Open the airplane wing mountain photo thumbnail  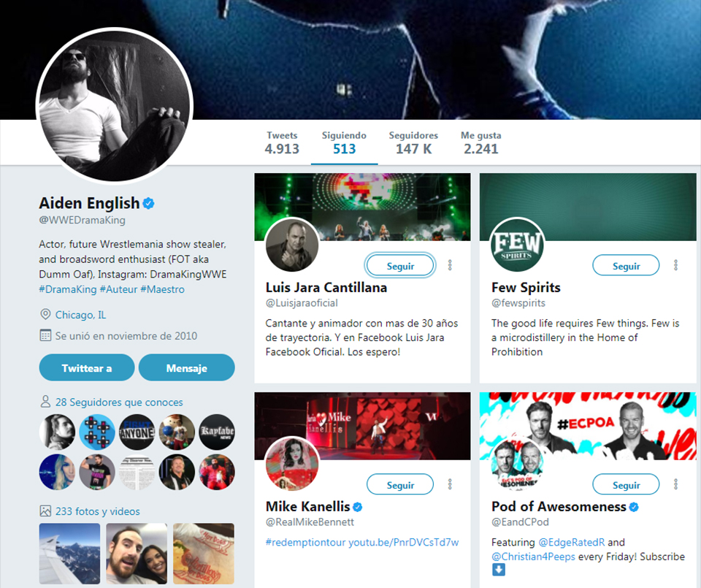pyautogui.click(x=70, y=554)
